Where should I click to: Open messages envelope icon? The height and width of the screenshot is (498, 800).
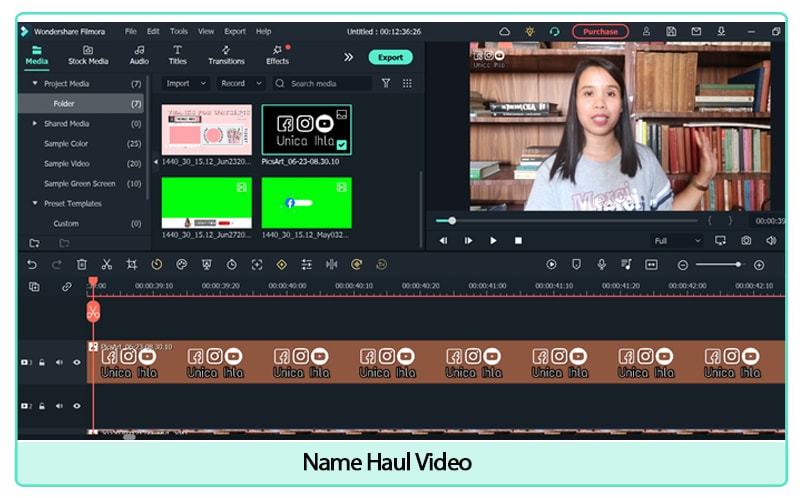pyautogui.click(x=696, y=32)
